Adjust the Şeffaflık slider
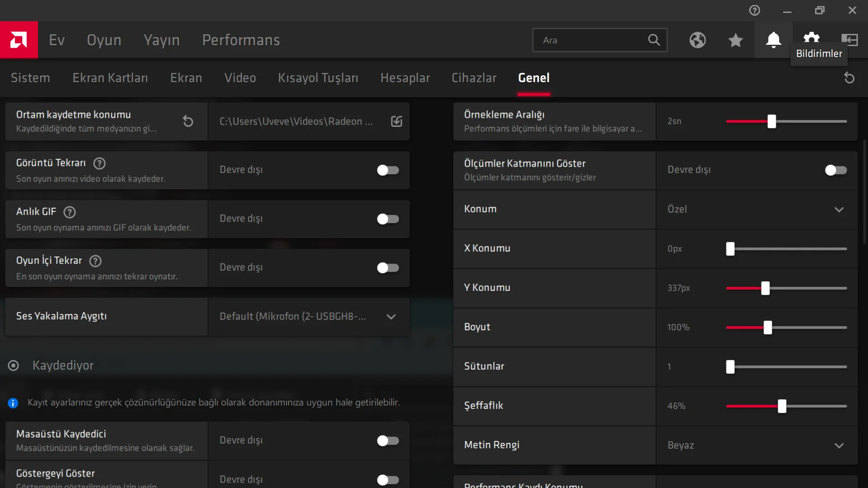 [783, 406]
